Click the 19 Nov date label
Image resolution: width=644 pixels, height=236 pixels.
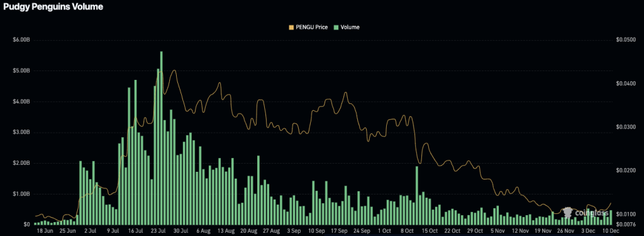tap(543, 231)
